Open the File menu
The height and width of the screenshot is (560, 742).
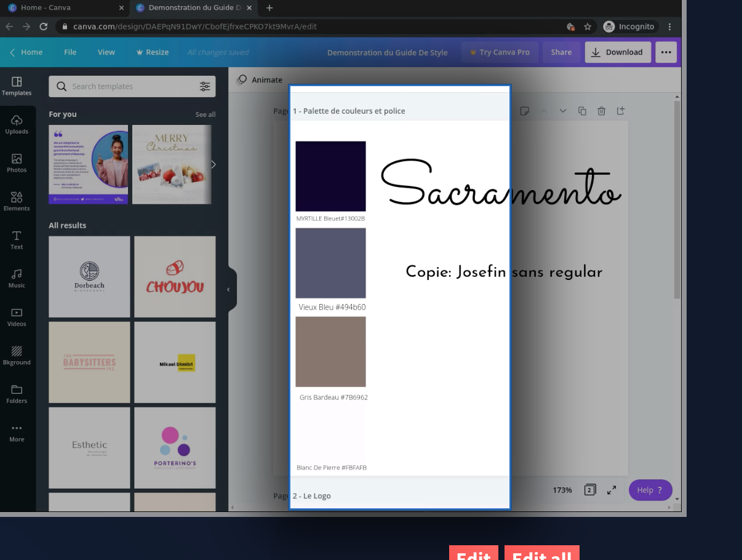click(x=70, y=52)
